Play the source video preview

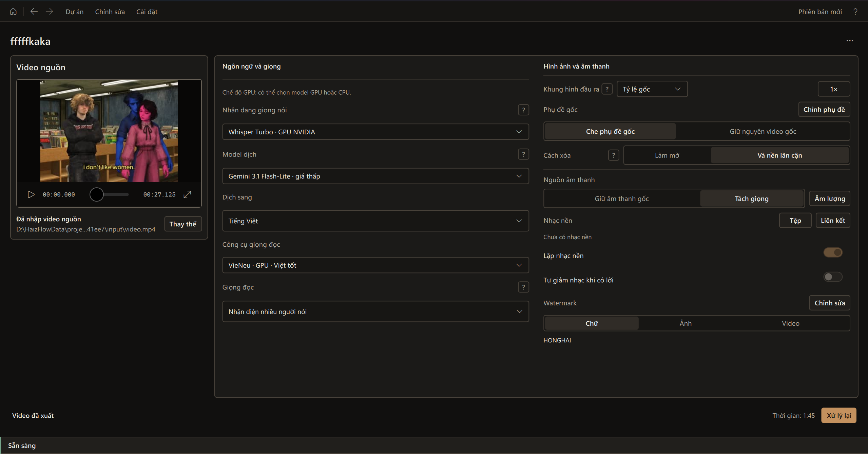[31, 194]
